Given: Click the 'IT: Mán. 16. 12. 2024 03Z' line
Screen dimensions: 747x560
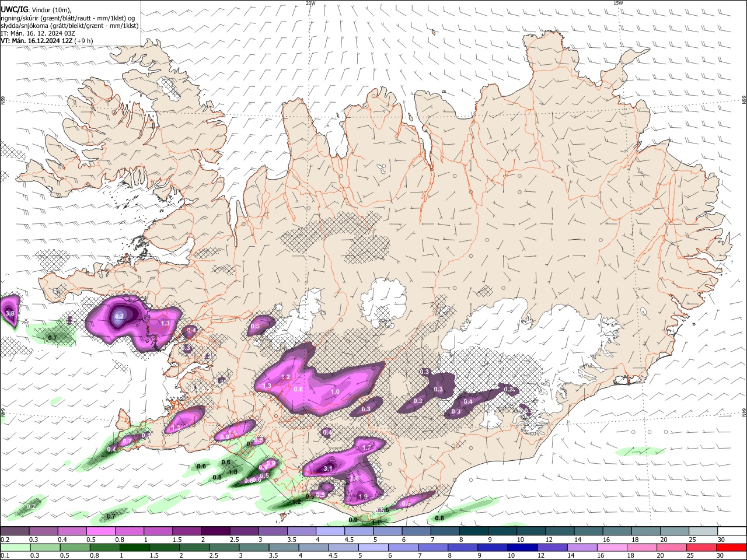Looking at the screenshot, I should tap(39, 33).
